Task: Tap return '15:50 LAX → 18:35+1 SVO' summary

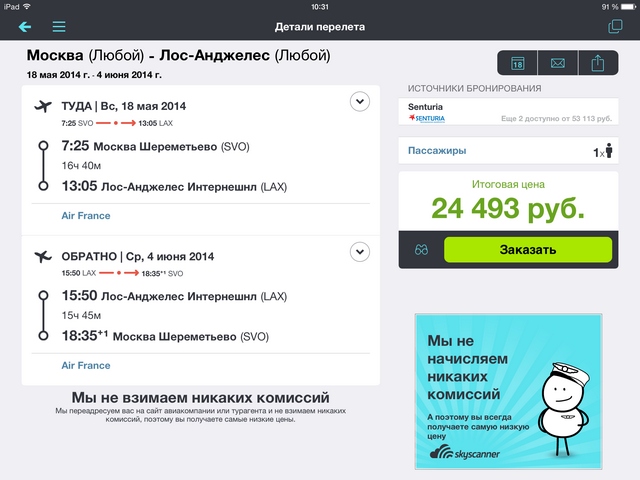Action: (x=122, y=273)
